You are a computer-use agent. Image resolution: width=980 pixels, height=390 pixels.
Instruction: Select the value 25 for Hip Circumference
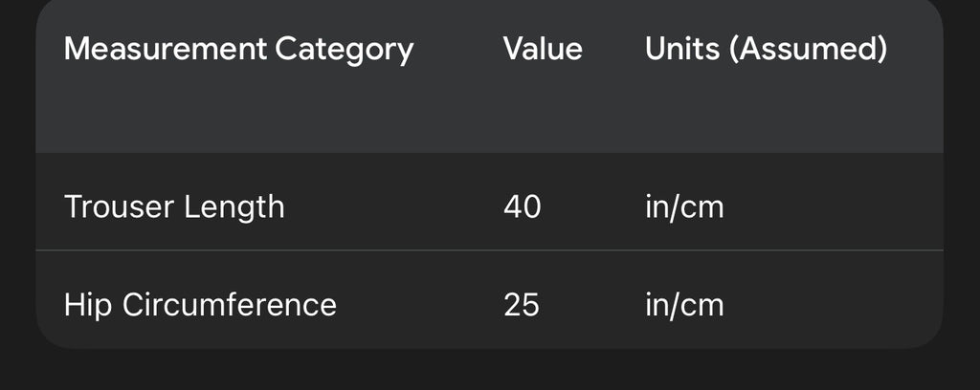[522, 305]
